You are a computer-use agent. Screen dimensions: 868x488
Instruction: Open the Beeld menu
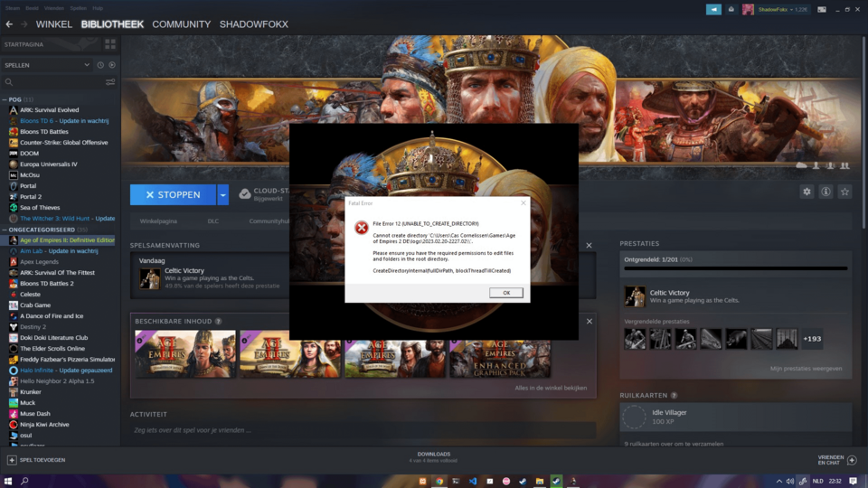pyautogui.click(x=33, y=8)
